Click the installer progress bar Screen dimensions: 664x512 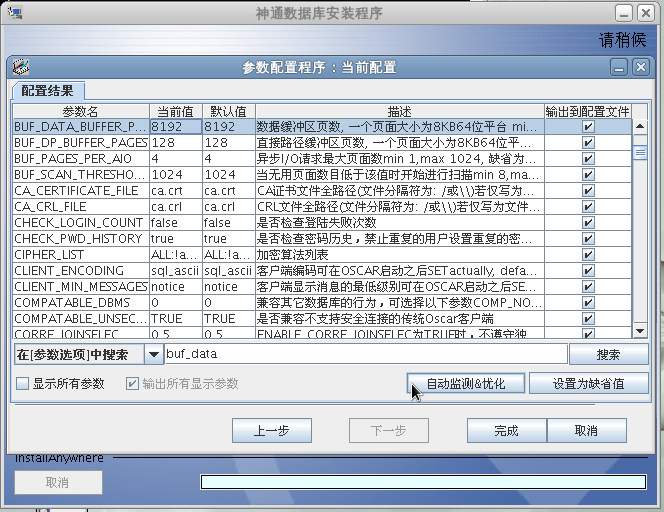coord(423,482)
